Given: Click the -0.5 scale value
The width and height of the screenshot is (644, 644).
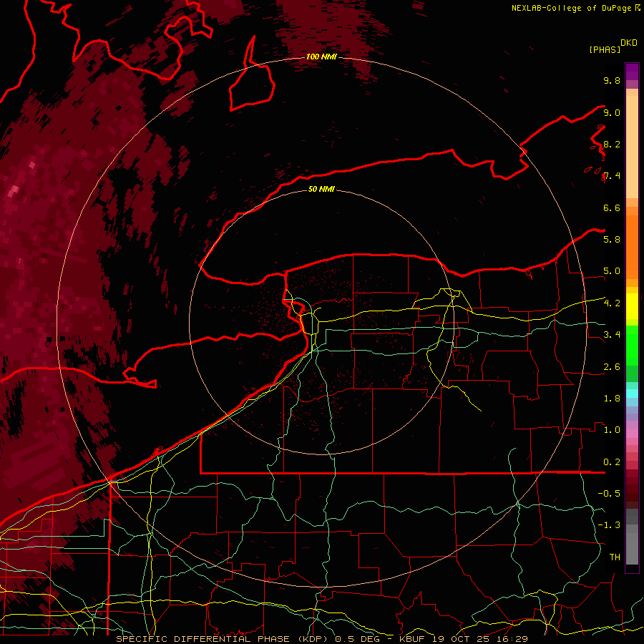Looking at the screenshot, I should pyautogui.click(x=609, y=493).
